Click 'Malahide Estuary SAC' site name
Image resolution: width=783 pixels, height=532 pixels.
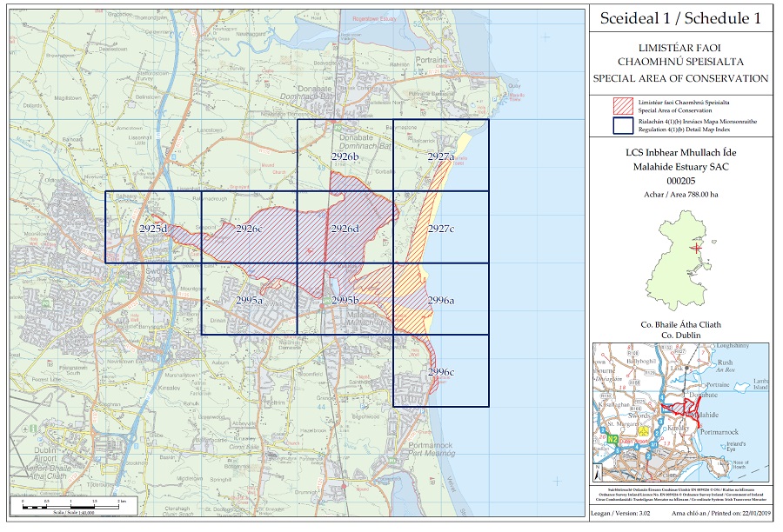[680, 167]
